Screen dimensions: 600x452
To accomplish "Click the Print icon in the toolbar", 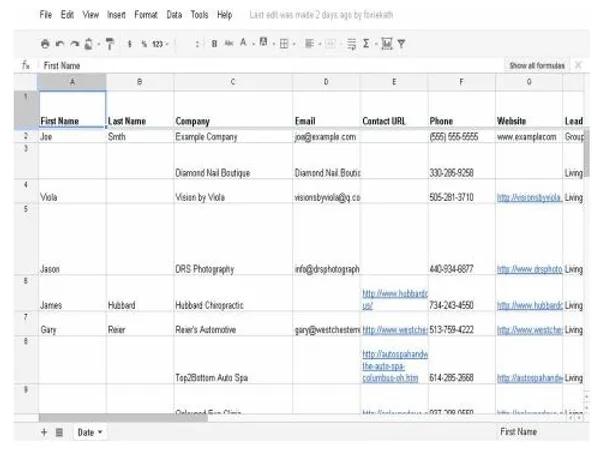I will pyautogui.click(x=45, y=44).
